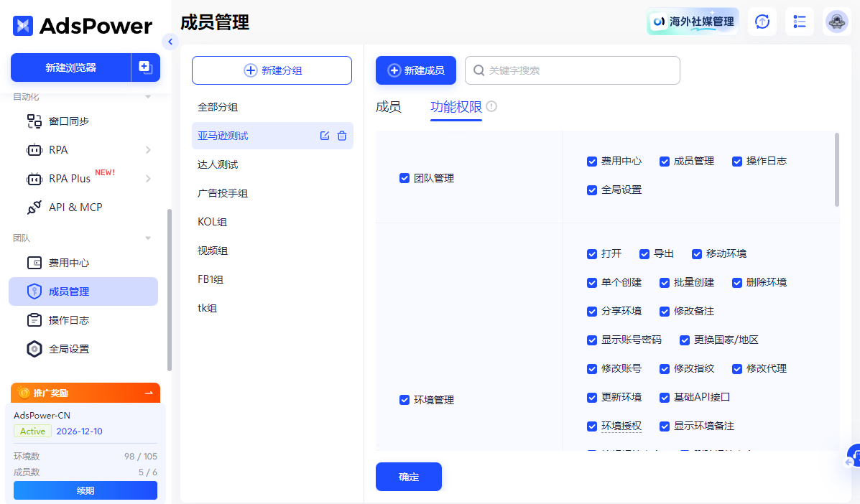This screenshot has width=860, height=504.
Task: Toggle the 删除环境 permission checkbox
Action: click(736, 282)
